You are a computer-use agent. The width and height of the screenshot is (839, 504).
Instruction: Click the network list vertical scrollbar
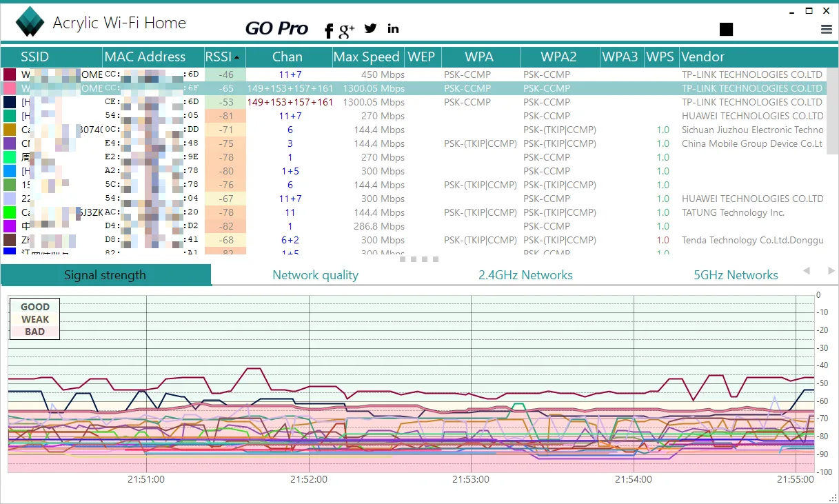(x=832, y=110)
